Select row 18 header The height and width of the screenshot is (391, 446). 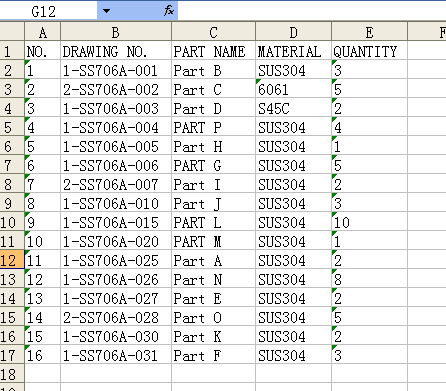coord(12,374)
